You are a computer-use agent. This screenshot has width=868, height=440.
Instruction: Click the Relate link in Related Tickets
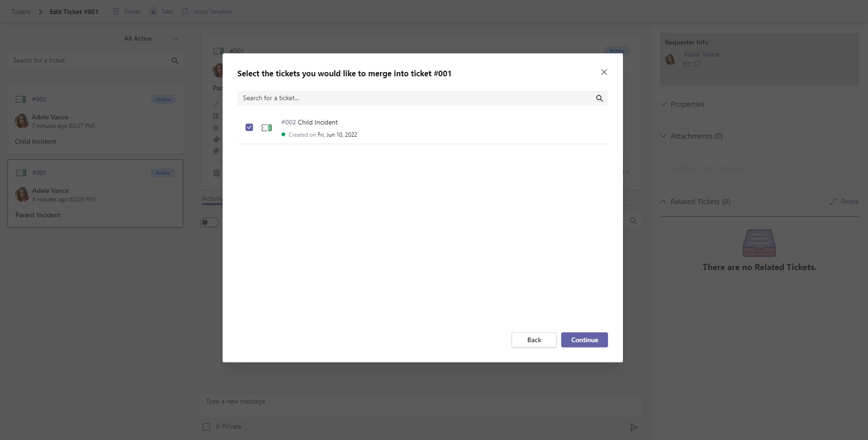click(x=844, y=201)
